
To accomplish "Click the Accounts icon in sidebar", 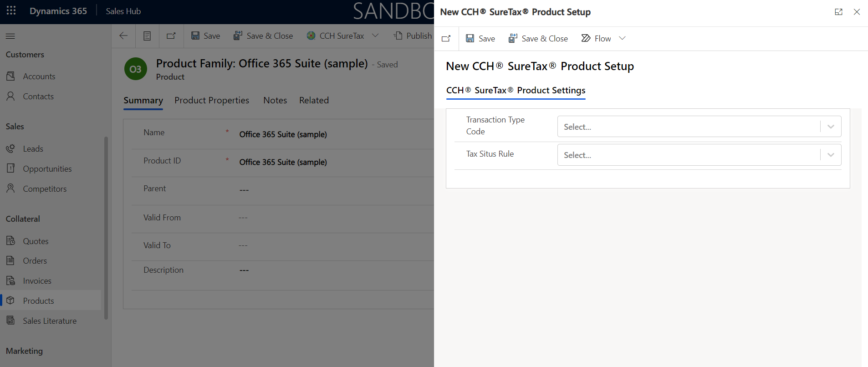I will click(11, 76).
